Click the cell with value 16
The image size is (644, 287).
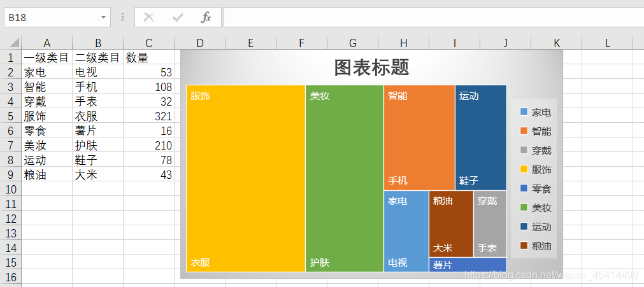coord(148,131)
